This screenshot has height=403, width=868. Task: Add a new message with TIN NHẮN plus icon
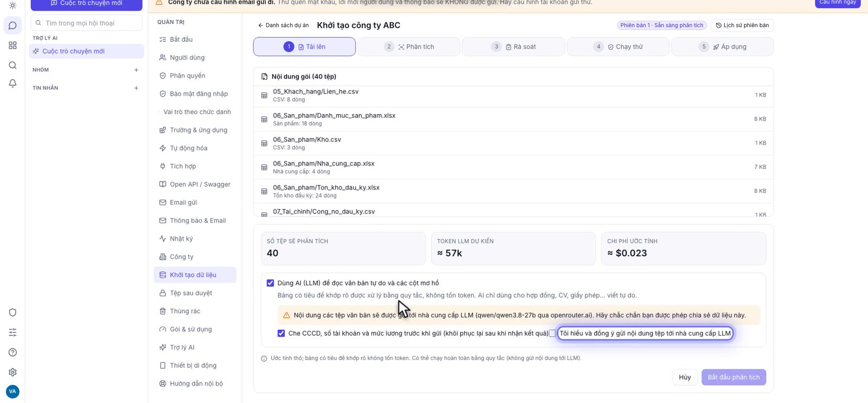click(x=136, y=88)
